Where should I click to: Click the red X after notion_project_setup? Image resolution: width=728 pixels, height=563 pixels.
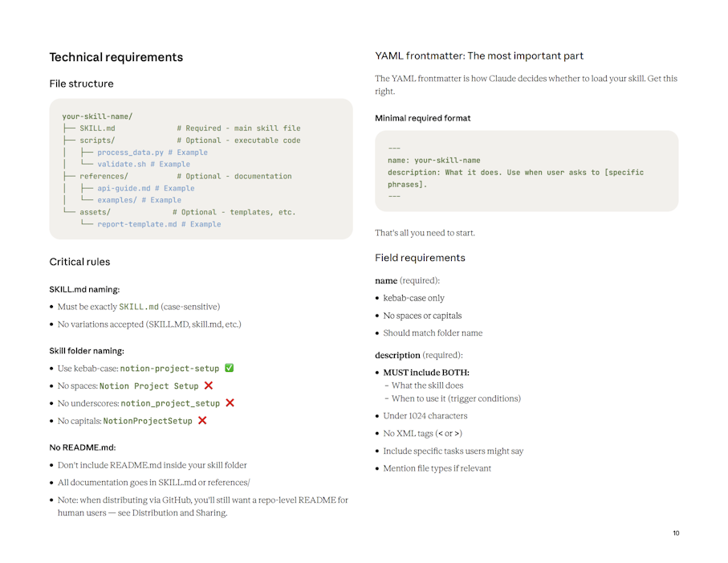point(230,402)
